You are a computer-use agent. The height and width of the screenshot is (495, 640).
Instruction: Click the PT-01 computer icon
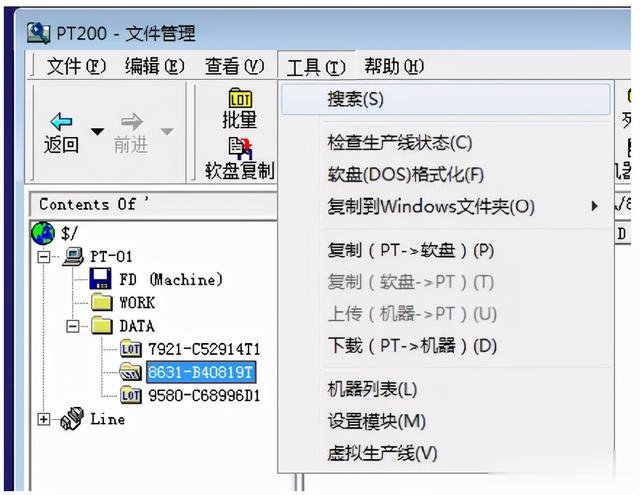(73, 257)
